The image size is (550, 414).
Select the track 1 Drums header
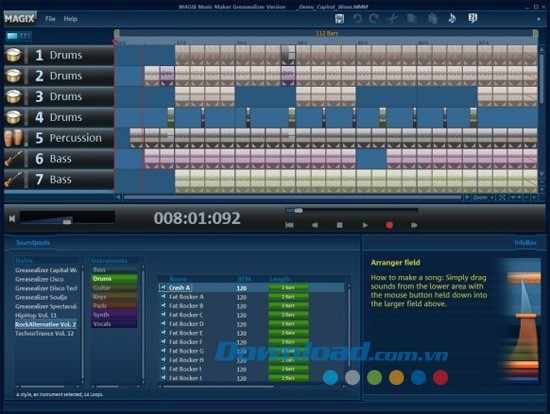59,55
